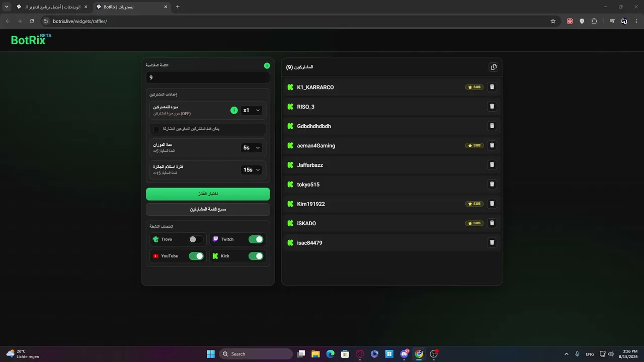This screenshot has height=362, width=644.
Task: Click the participant name RISQ_3
Action: tap(306, 107)
